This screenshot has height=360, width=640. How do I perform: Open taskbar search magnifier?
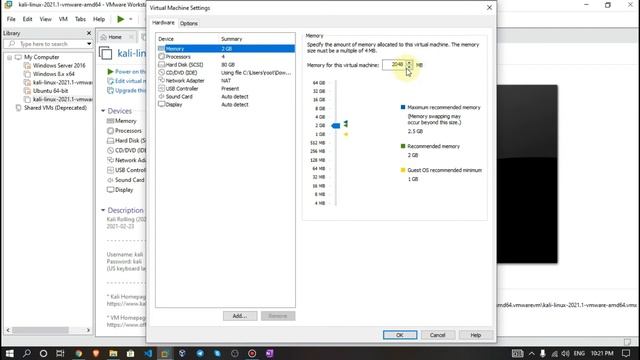coord(27,353)
